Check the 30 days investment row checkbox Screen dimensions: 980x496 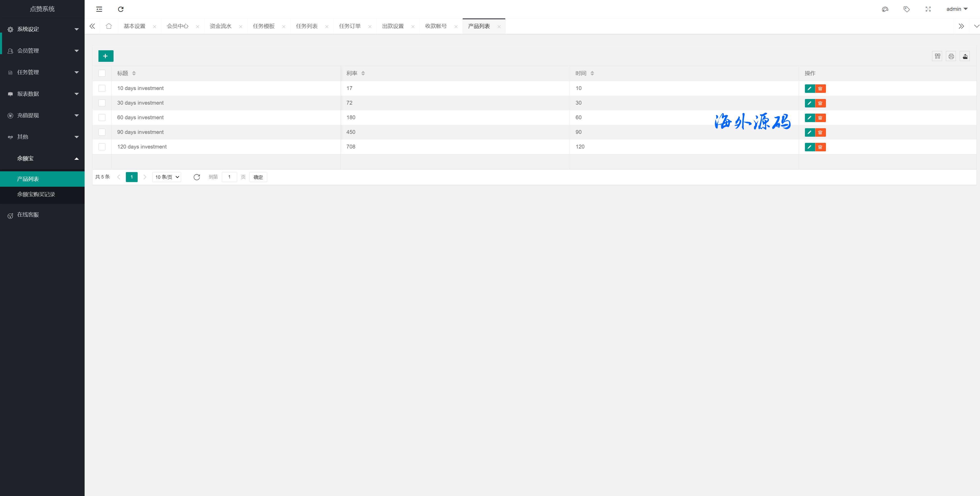[102, 103]
